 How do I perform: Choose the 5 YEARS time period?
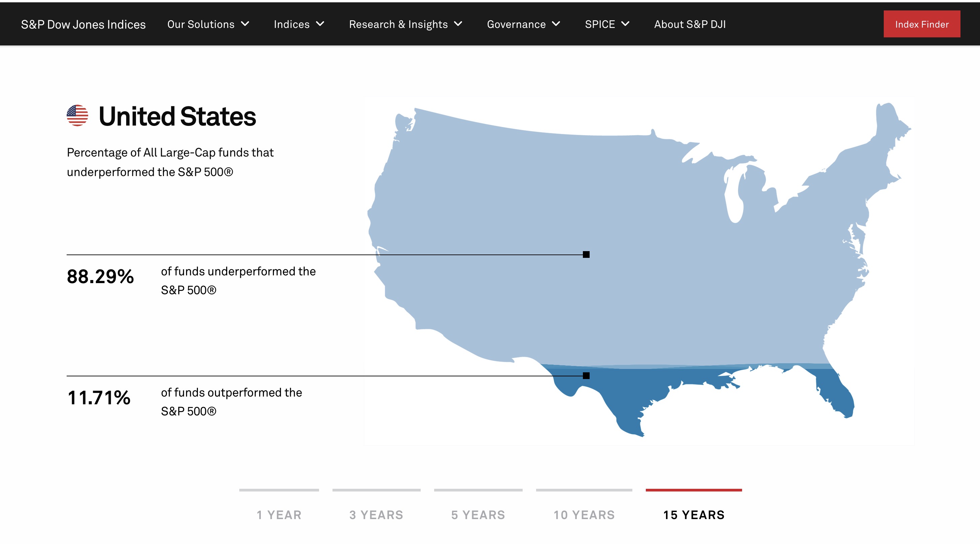point(478,514)
